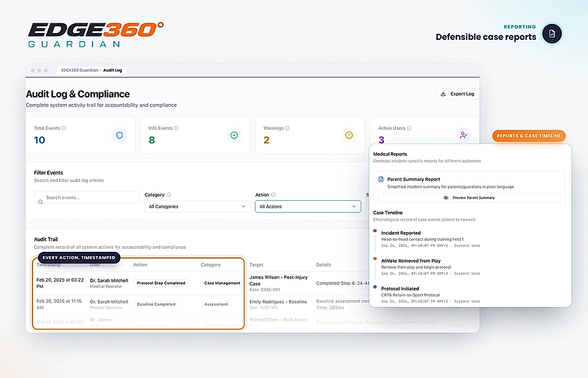
Task: Click the warning icon in Warnings card
Action: (x=349, y=135)
